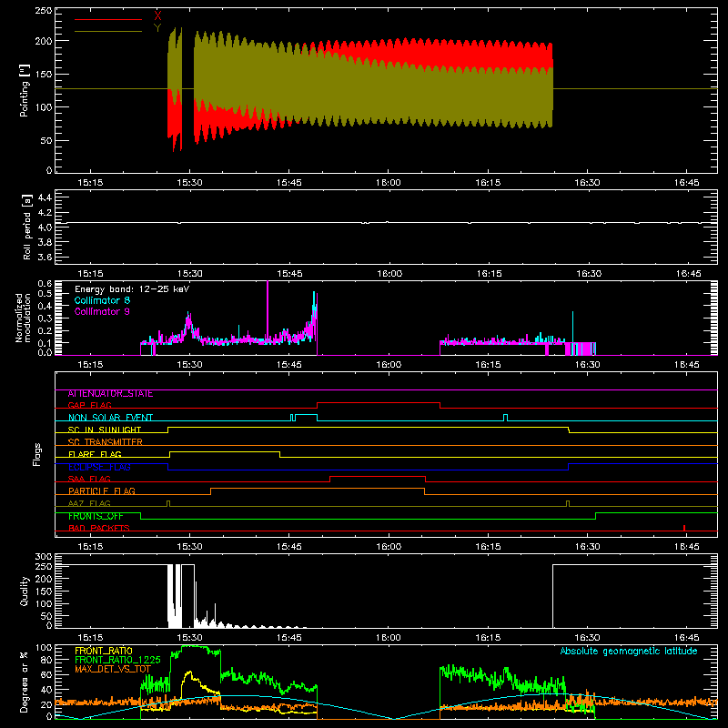
Task: Click the 16:00 tick label under Pointing plot
Action: point(389,183)
